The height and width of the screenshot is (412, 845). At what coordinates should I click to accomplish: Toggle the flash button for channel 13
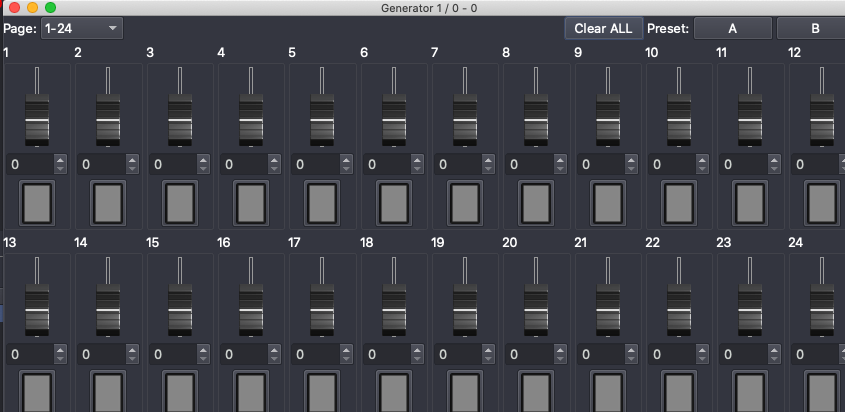37,391
